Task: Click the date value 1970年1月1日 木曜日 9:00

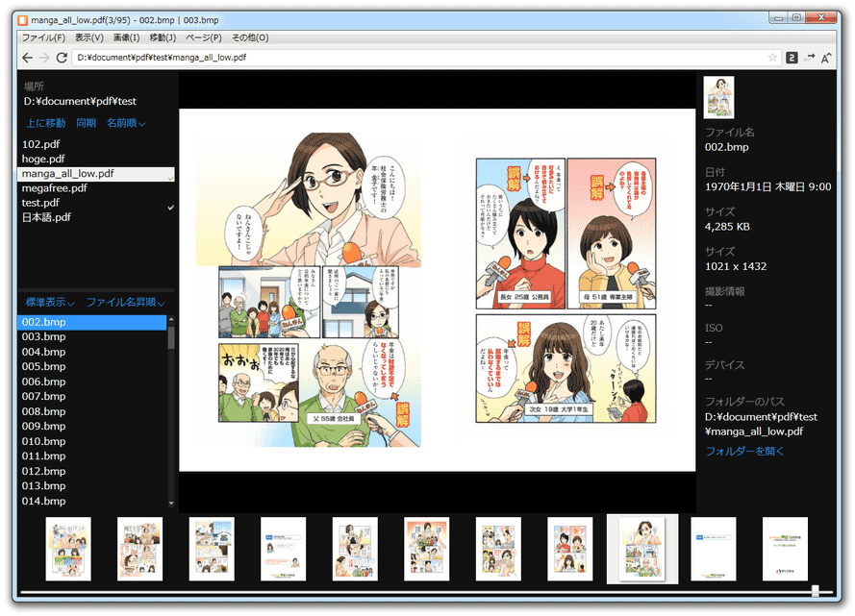Action: click(768, 186)
